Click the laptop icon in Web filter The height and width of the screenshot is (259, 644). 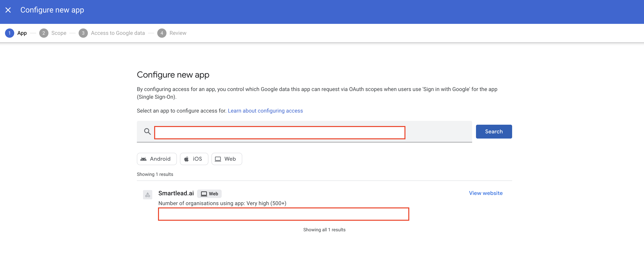point(218,159)
